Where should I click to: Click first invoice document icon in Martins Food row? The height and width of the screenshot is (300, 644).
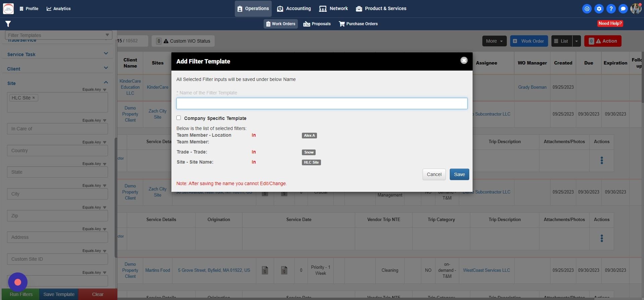point(265,270)
